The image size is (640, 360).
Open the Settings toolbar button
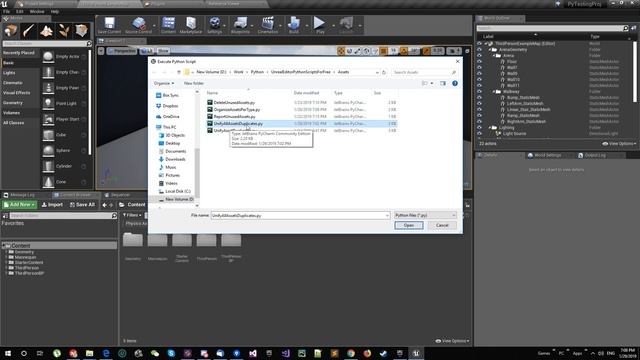point(215,25)
